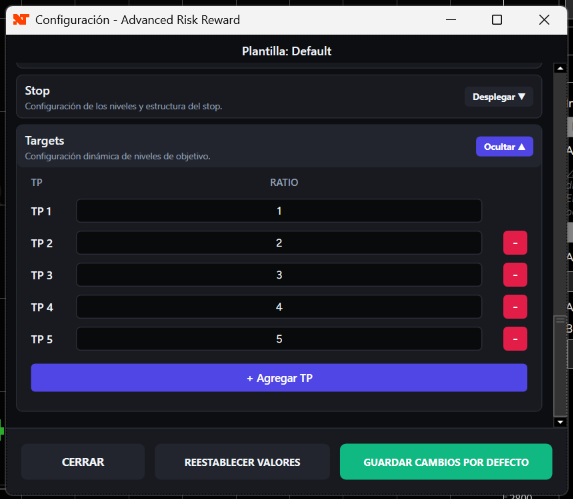The width and height of the screenshot is (573, 499).
Task: Minimize the Configuración window
Action: (x=451, y=20)
